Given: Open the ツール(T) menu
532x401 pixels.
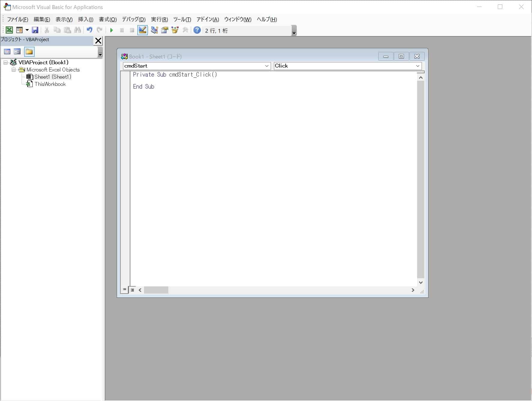Looking at the screenshot, I should click(182, 20).
